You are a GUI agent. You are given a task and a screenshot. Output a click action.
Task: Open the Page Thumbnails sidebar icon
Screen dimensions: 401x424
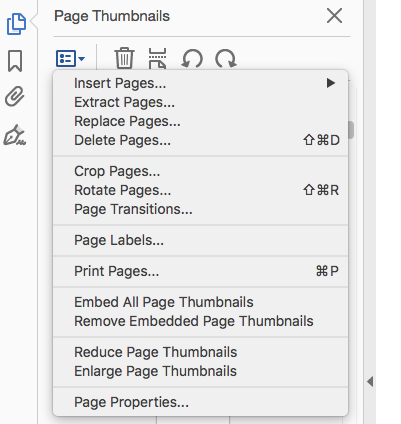click(x=16, y=24)
